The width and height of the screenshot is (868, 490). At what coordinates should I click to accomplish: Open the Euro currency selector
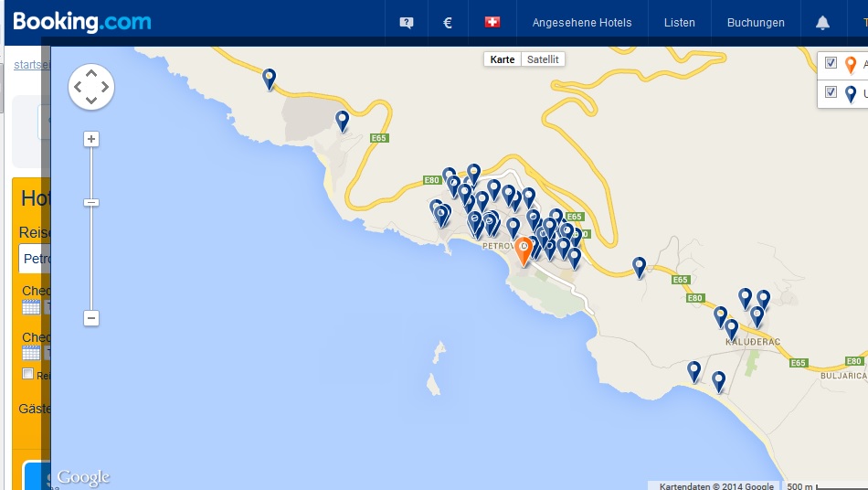[448, 23]
